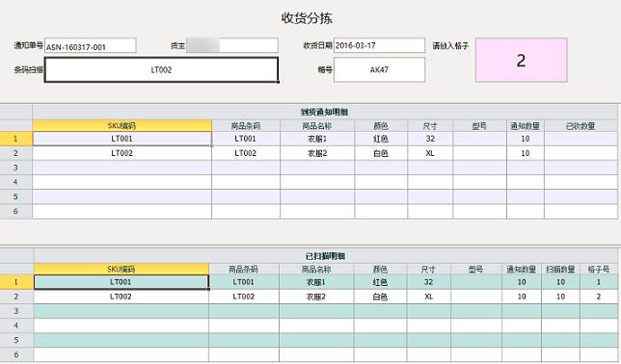Screen dimensions: 621x364
Task: Click the 格子号 column header
Action: (599, 269)
